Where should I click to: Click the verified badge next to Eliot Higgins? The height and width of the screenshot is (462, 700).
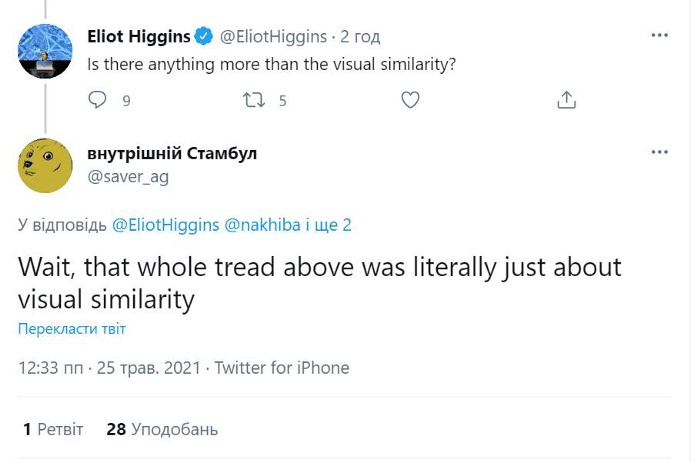click(x=203, y=37)
